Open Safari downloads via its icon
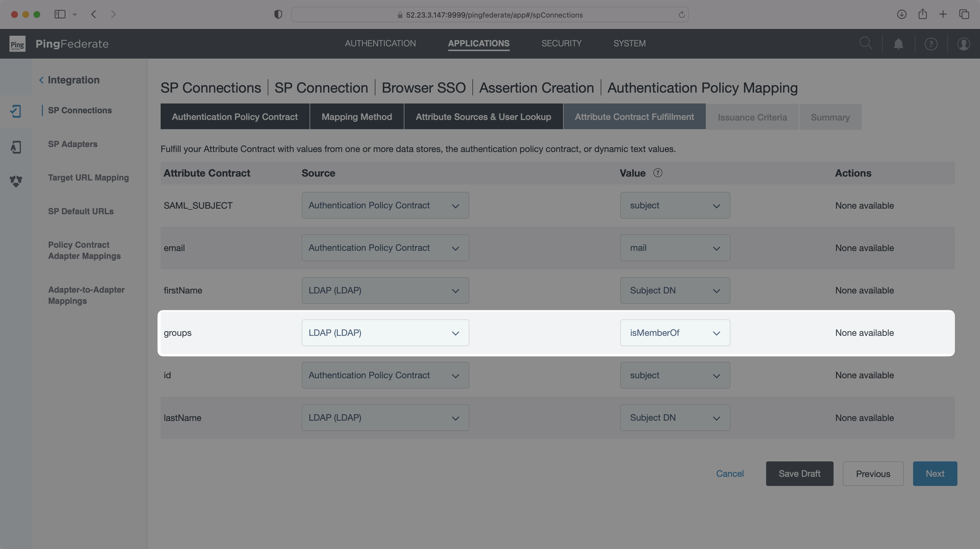Image resolution: width=980 pixels, height=549 pixels. pyautogui.click(x=901, y=15)
